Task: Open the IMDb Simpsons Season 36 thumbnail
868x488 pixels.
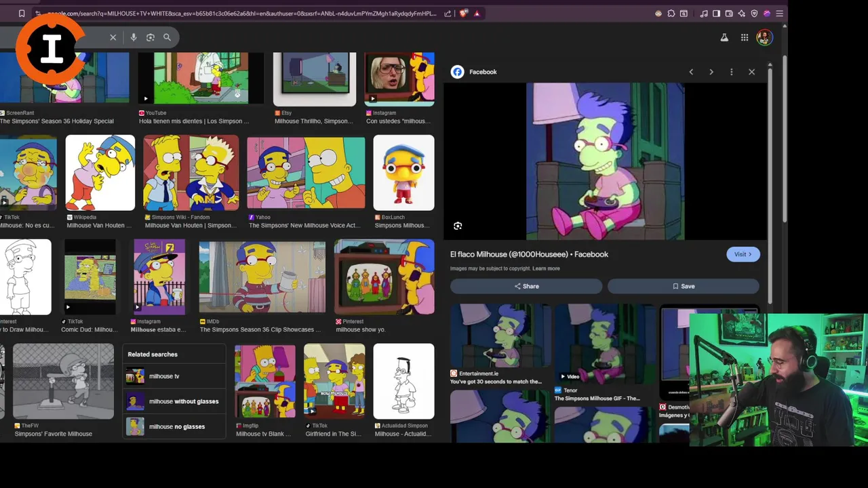Action: coord(262,277)
